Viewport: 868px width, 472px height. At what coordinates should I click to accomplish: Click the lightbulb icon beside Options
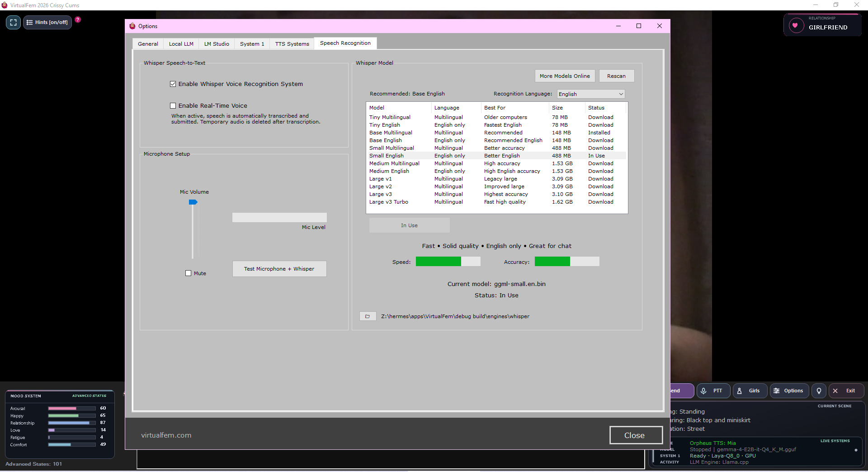pyautogui.click(x=819, y=391)
